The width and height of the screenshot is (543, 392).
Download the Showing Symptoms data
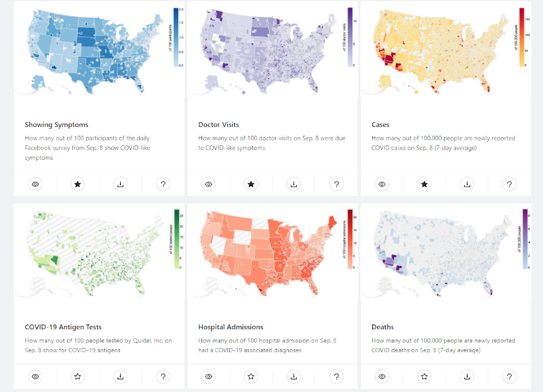click(x=121, y=184)
